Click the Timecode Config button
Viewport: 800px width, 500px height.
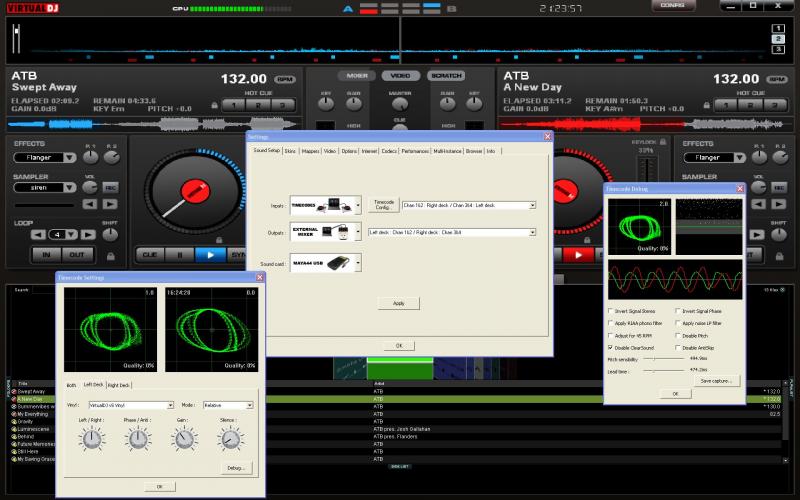(384, 204)
